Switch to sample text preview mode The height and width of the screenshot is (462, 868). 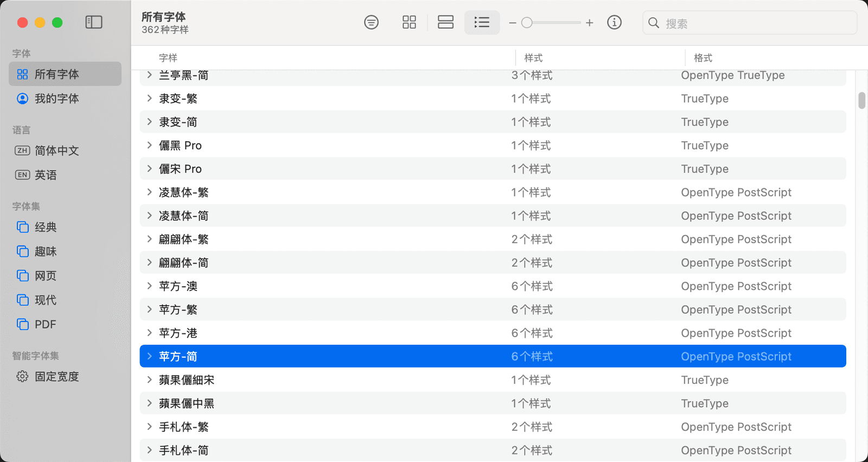(x=371, y=22)
